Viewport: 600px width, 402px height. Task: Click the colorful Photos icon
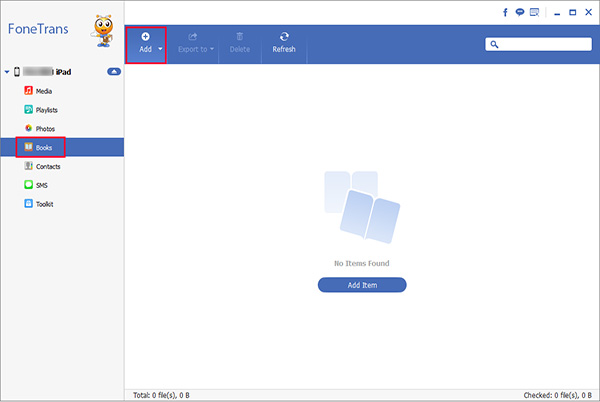[28, 128]
